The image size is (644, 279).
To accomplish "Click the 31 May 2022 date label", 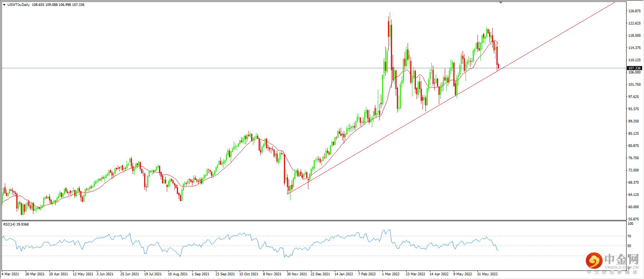I will (488, 274).
